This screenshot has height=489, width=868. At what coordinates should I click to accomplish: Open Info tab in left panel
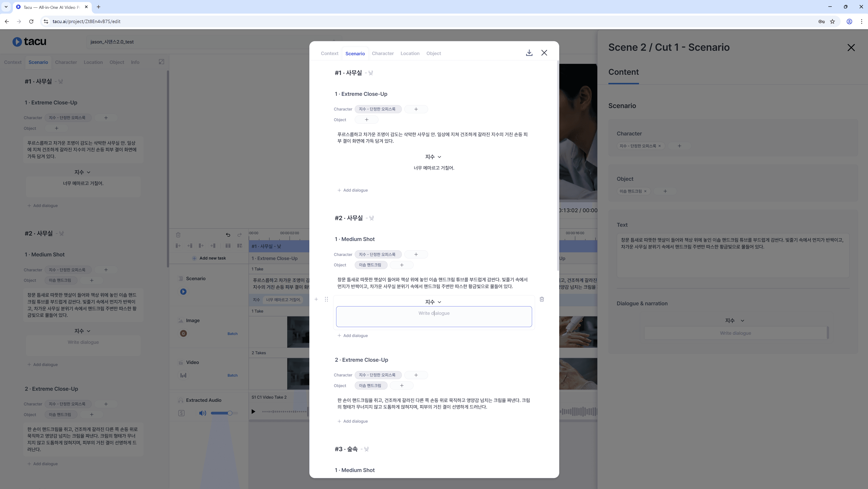[135, 62]
